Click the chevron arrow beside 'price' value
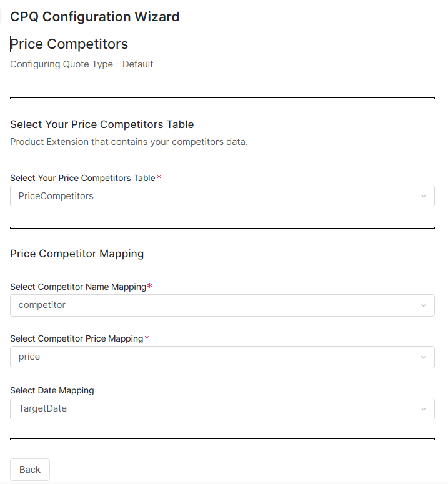Screen dimensions: 448x484 coord(423,357)
